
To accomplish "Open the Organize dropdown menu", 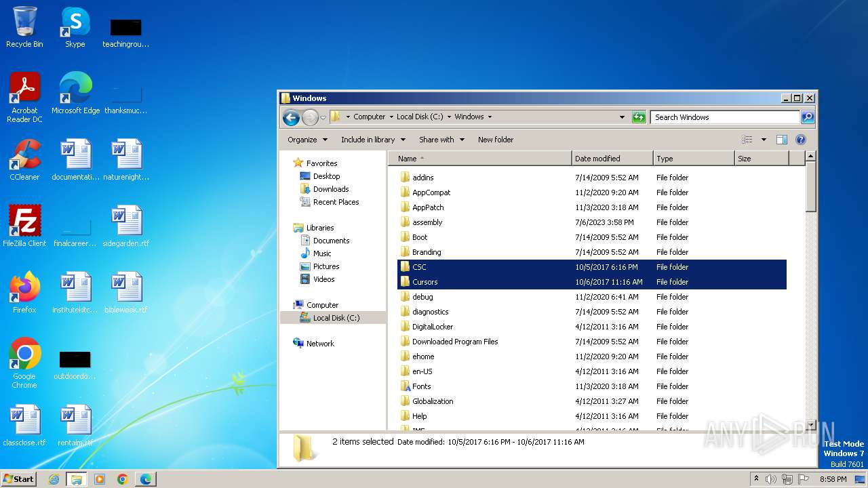I will pyautogui.click(x=307, y=140).
